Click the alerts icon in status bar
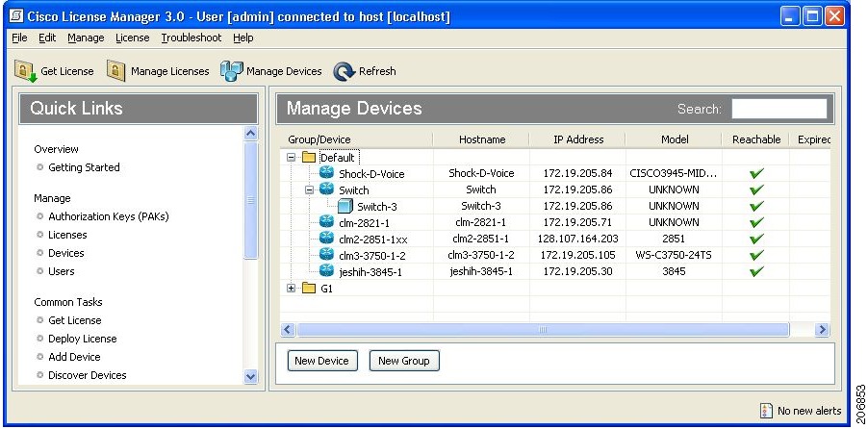Screen dimensions: 868x429 click(767, 411)
